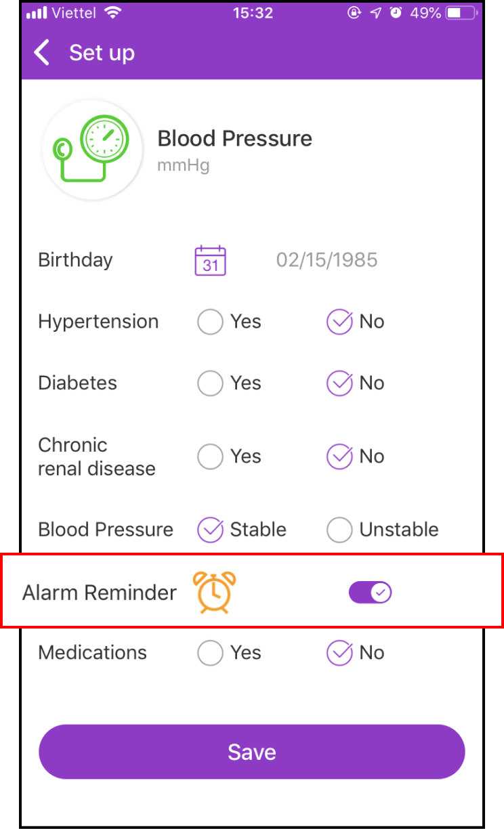The image size is (504, 829).
Task: Select Yes for Hypertension
Action: (210, 322)
